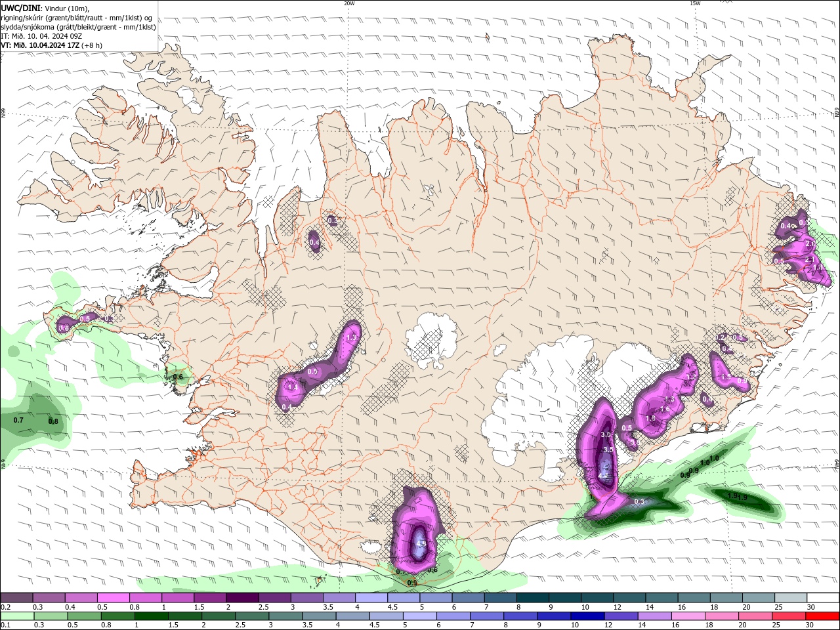Screen dimensions: 840x630
Task: Click the white swatch labeled 30 in top legend
Action: click(824, 598)
